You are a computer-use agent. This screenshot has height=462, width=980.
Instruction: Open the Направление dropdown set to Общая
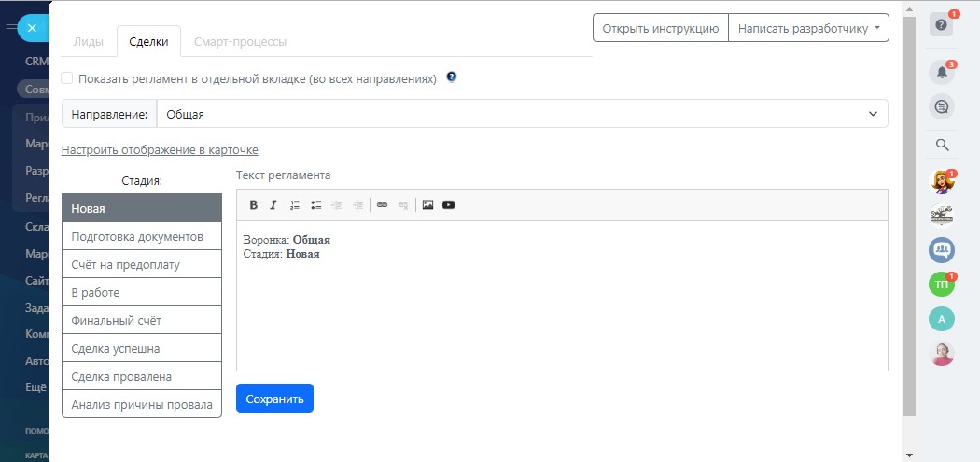click(522, 114)
